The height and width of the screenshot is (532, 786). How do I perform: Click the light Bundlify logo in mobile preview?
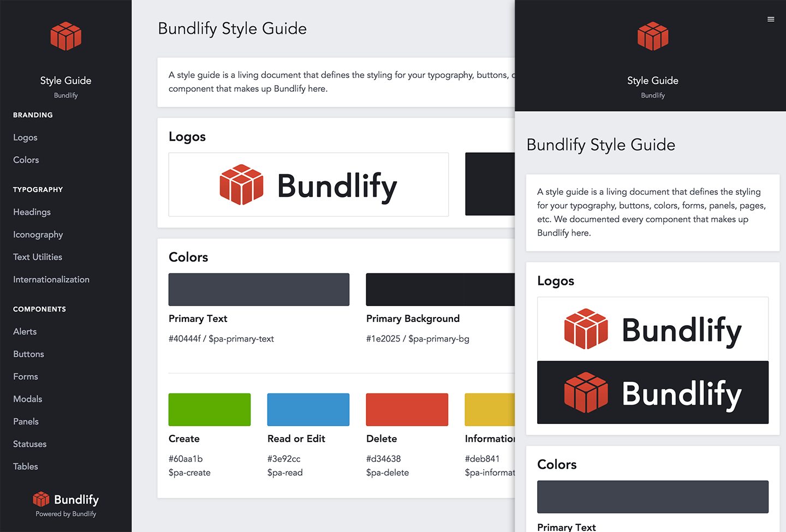coord(652,329)
